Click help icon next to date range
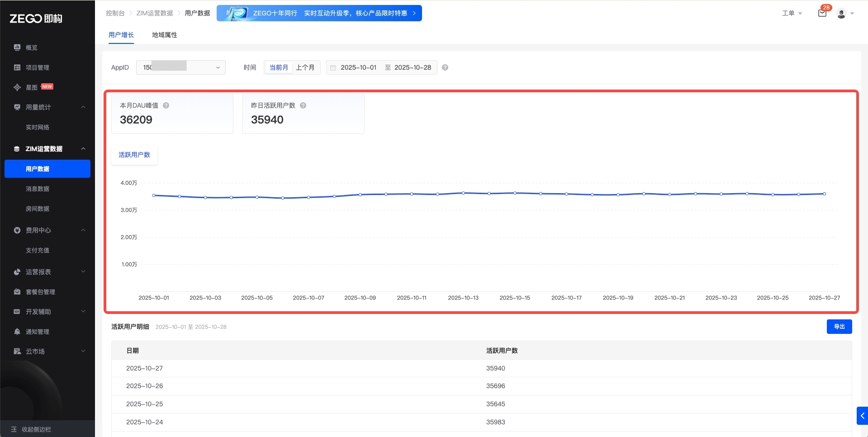Screen dimensions: 868x437 (x=445, y=67)
